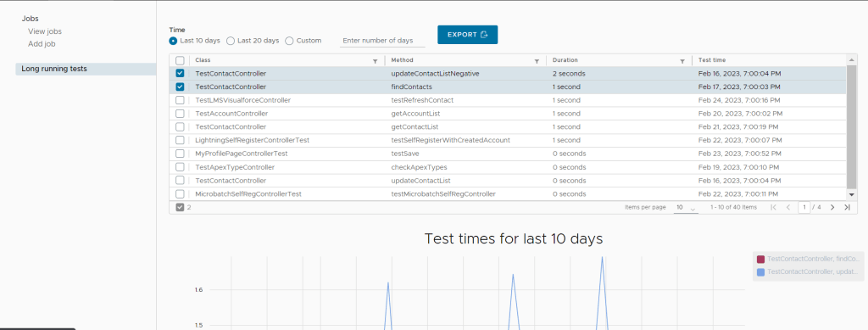Screen dimensions: 868x330
Task: Toggle the select-all header checkbox
Action: point(180,60)
